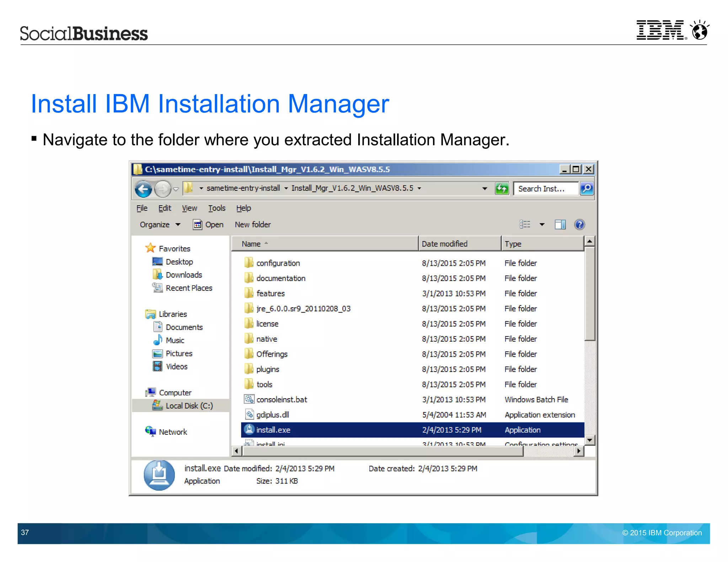728x562 pixels.
Task: Click sametime-entry-install breadcrumb segment
Action: click(x=243, y=188)
